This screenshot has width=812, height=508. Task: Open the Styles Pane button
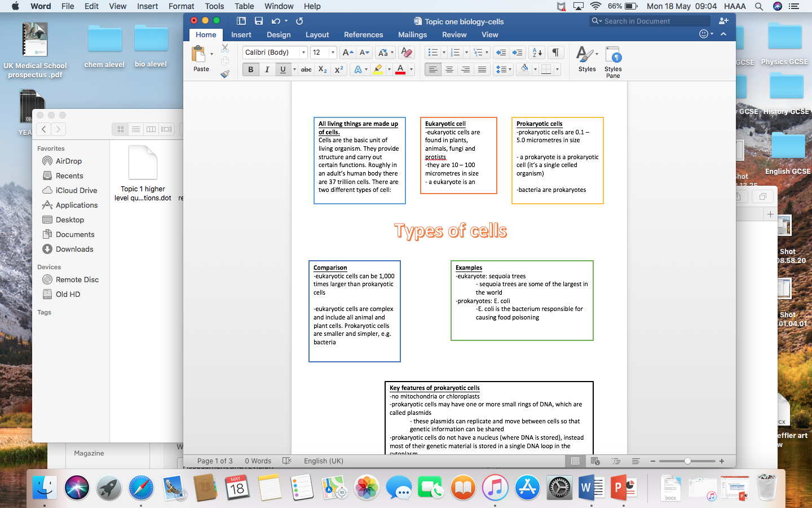[612, 59]
